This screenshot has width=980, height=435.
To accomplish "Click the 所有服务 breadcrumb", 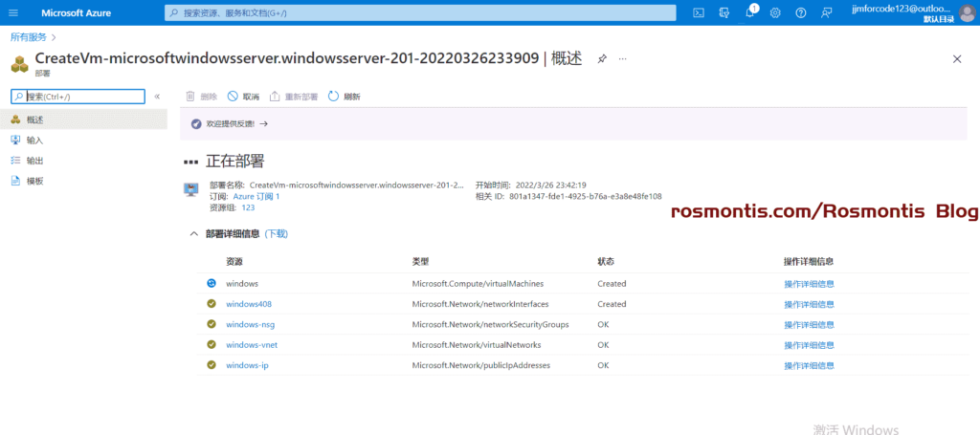I will coord(28,37).
